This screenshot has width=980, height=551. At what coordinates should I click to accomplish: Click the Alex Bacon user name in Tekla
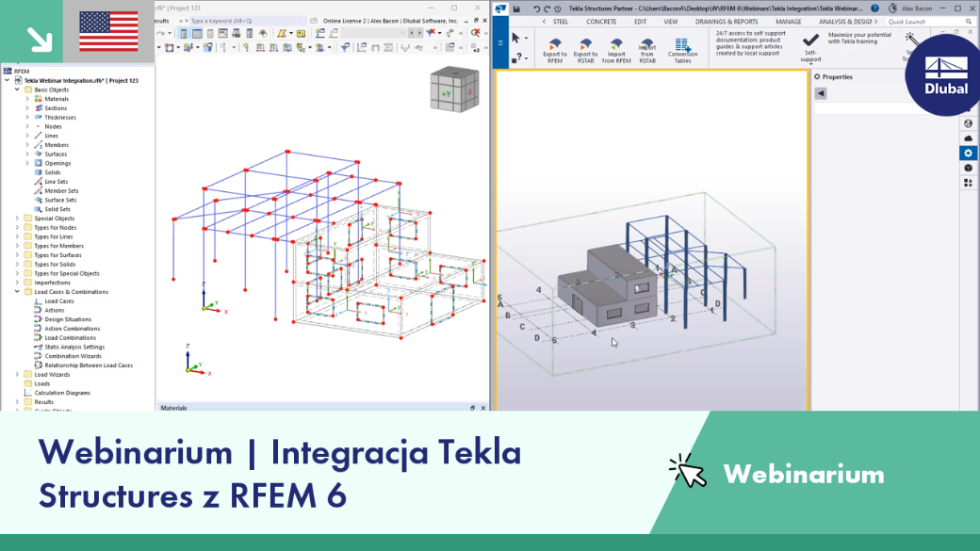(x=916, y=8)
